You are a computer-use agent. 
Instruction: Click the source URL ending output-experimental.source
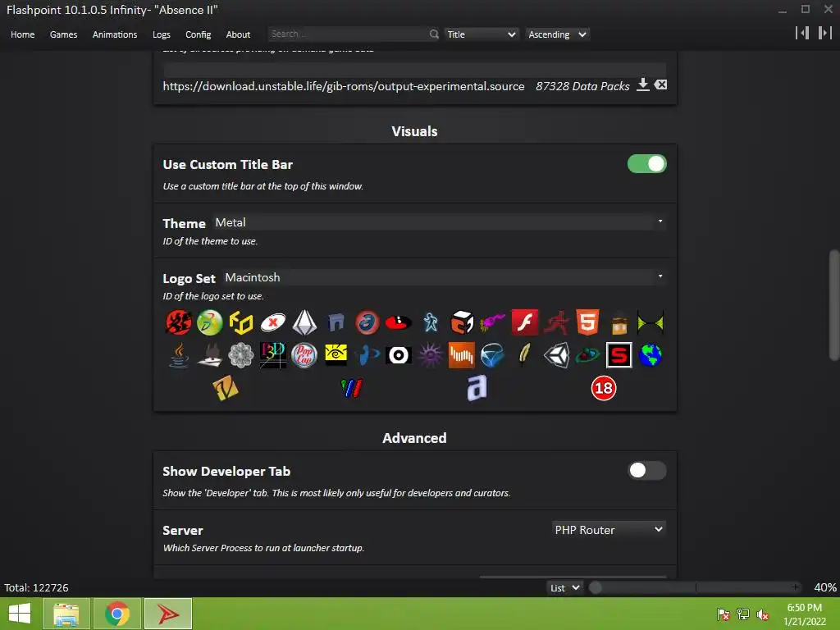click(344, 86)
